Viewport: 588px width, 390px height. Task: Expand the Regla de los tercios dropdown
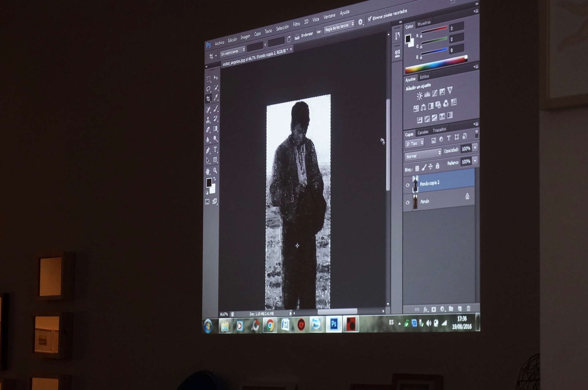[x=339, y=27]
